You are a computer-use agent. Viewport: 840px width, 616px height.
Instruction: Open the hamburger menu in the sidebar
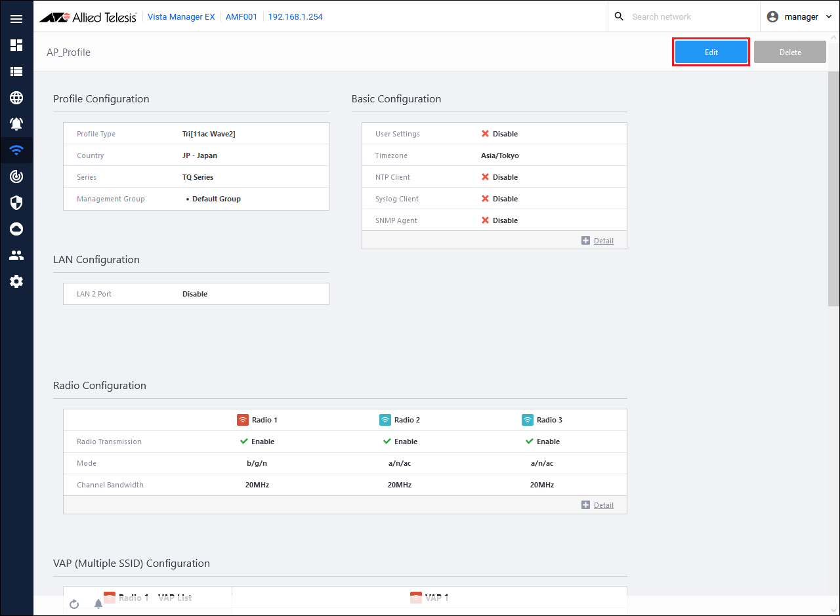[16, 19]
